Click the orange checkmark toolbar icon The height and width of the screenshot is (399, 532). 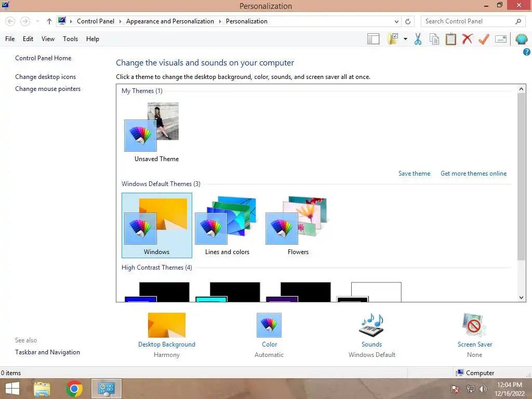pyautogui.click(x=484, y=39)
